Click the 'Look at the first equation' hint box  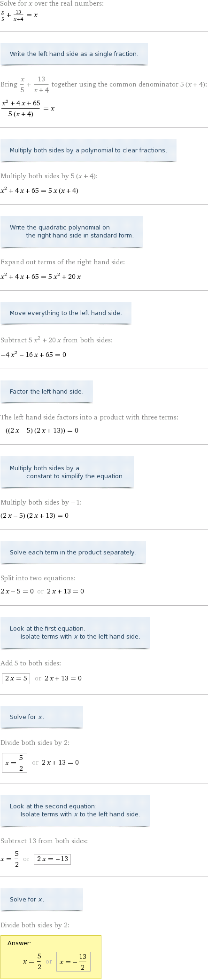point(75,633)
